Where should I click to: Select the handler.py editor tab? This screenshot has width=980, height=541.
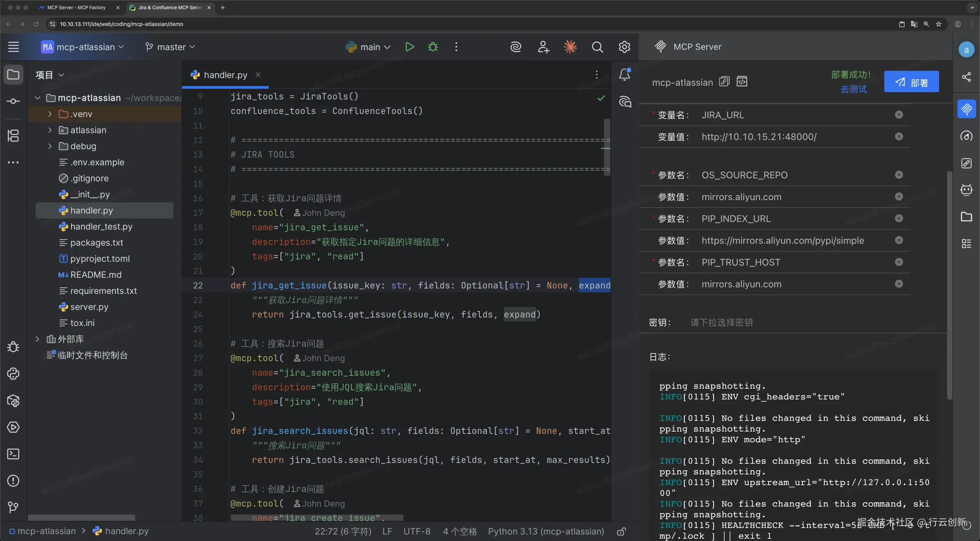(x=225, y=75)
